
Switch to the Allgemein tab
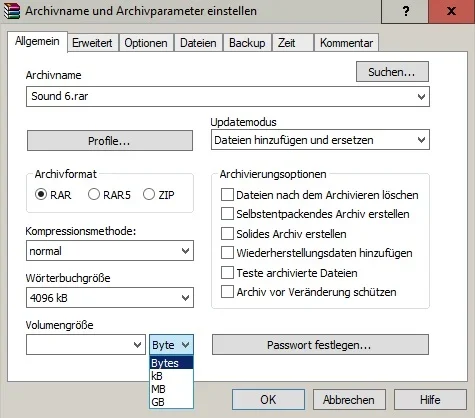point(37,42)
